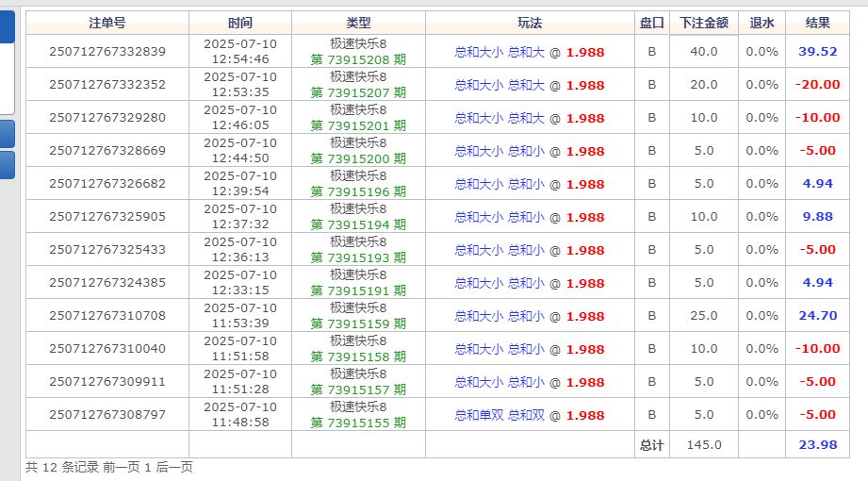This screenshot has height=481, width=868.
Task: Click the 第 73915201 期 draw link
Action: tap(358, 126)
